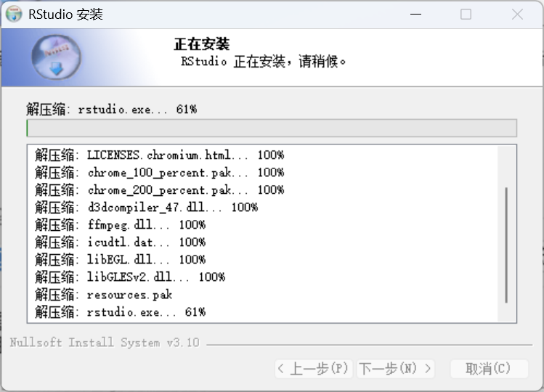Click the 正在安装 heading

point(202,44)
